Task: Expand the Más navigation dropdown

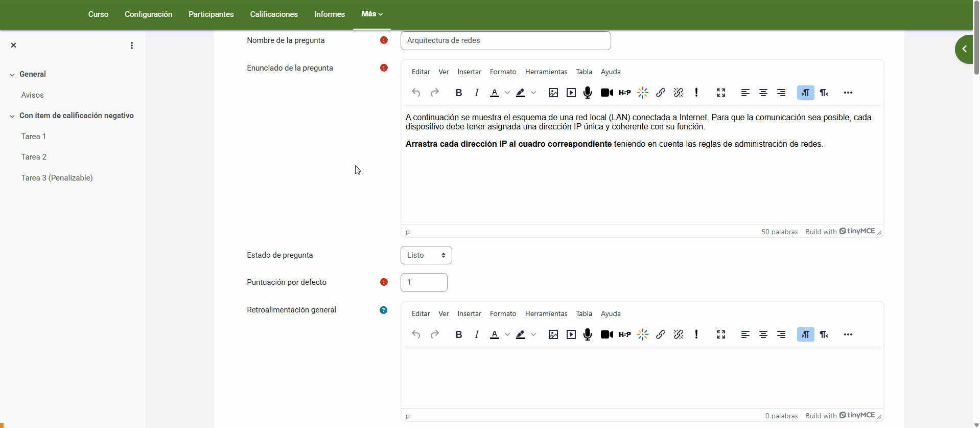Action: (x=372, y=14)
